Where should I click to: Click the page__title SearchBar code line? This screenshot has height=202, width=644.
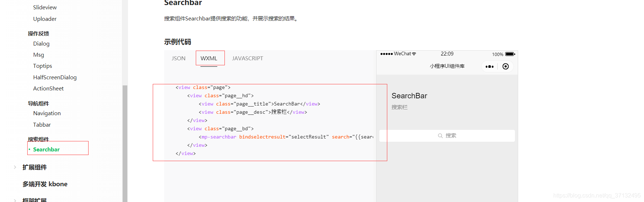pyautogui.click(x=259, y=104)
